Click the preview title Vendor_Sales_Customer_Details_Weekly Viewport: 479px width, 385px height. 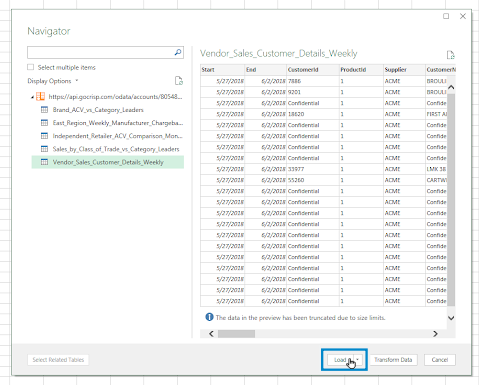(x=279, y=54)
